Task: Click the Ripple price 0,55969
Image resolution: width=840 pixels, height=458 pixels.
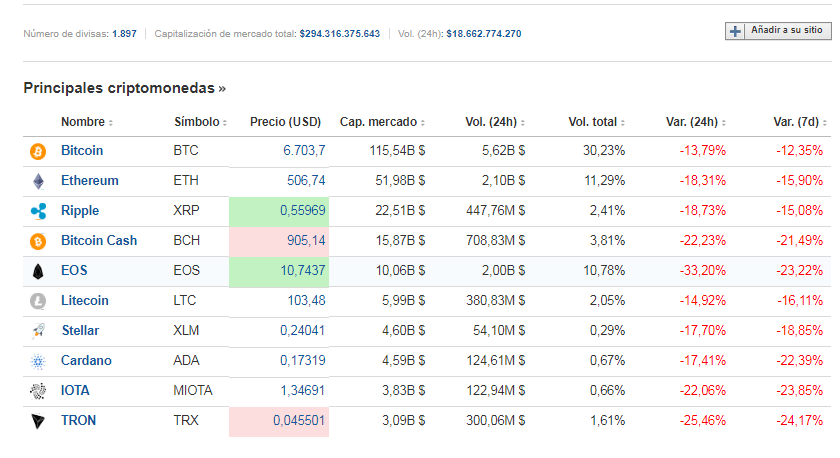Action: pos(303,211)
